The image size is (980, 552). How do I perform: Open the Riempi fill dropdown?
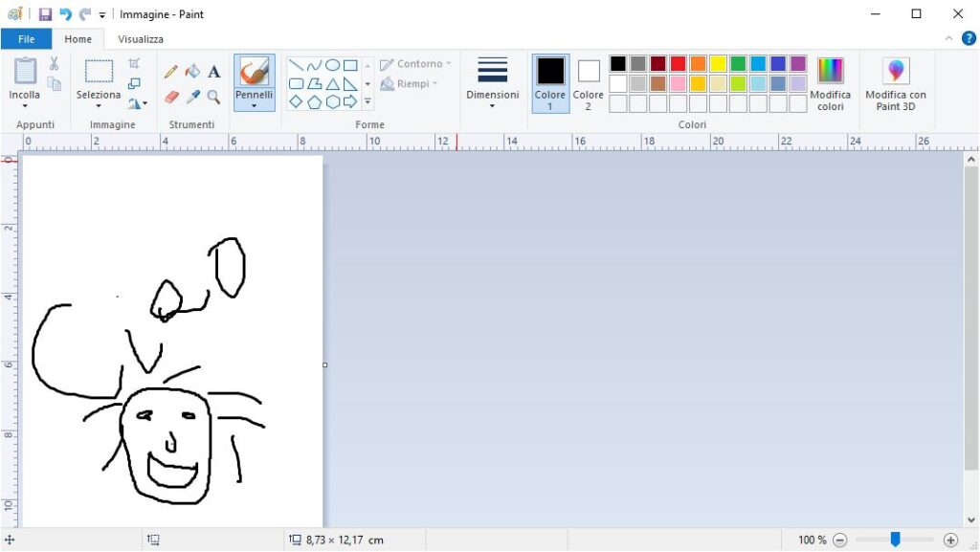click(410, 83)
